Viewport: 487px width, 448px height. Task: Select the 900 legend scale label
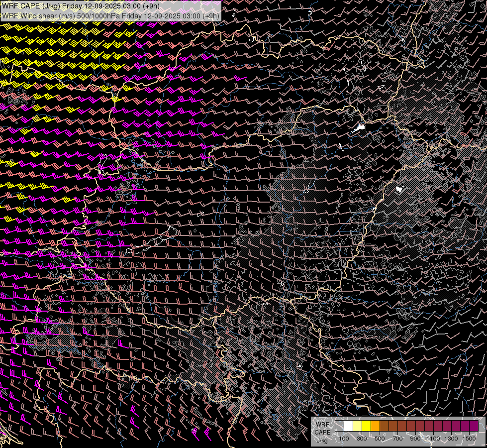415,439
